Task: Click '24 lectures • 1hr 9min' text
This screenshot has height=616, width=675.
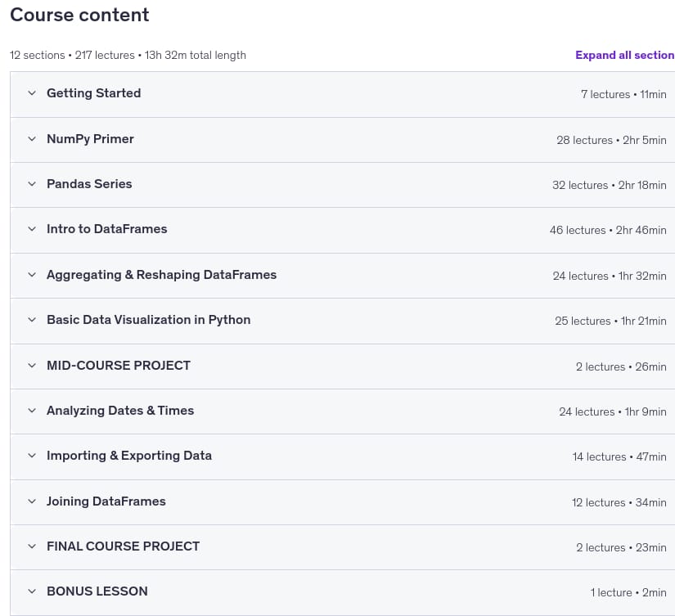Action: click(613, 412)
